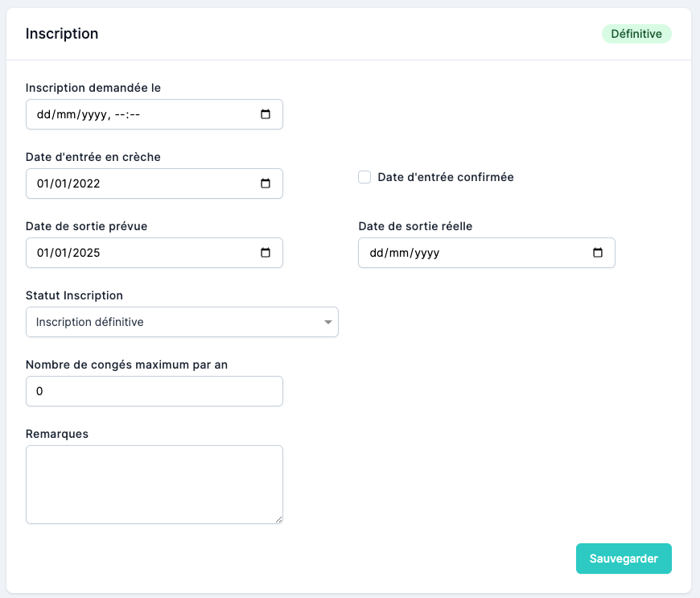Open calendar picker for Inscription demandée le
The width and height of the screenshot is (700, 598).
pyautogui.click(x=266, y=114)
